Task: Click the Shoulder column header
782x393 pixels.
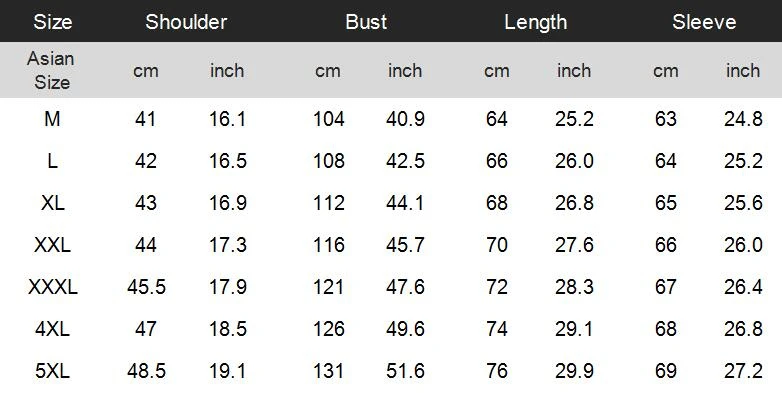Action: [x=186, y=22]
